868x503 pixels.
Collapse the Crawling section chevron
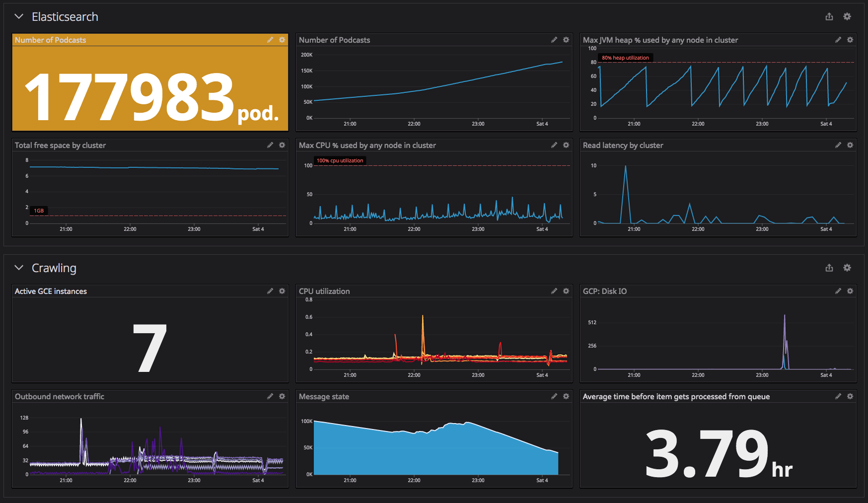[x=19, y=268]
